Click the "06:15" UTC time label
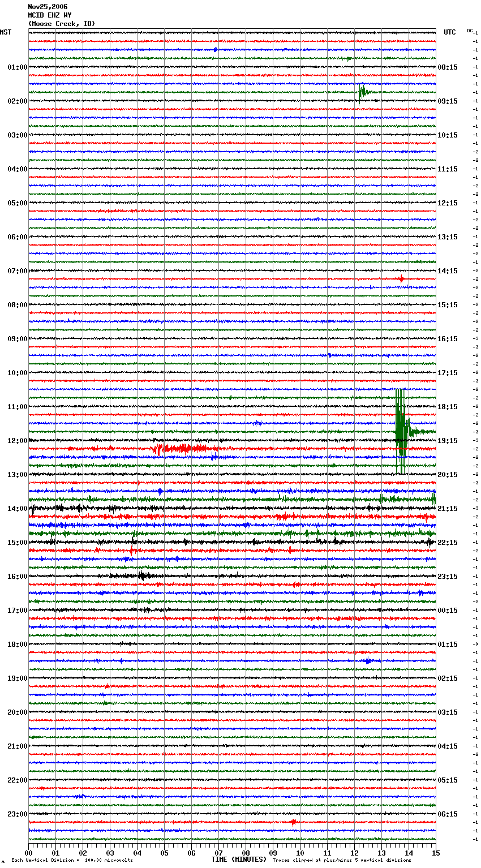The image size is (481, 868). (x=448, y=814)
